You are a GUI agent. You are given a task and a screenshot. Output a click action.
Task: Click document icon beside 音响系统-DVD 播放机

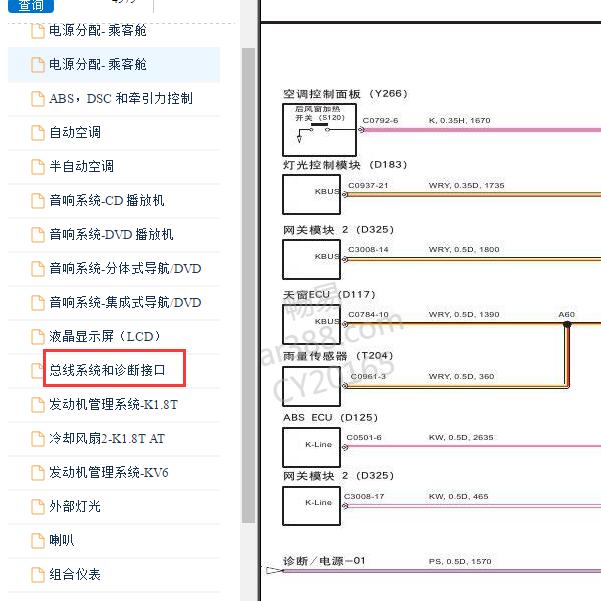38,234
